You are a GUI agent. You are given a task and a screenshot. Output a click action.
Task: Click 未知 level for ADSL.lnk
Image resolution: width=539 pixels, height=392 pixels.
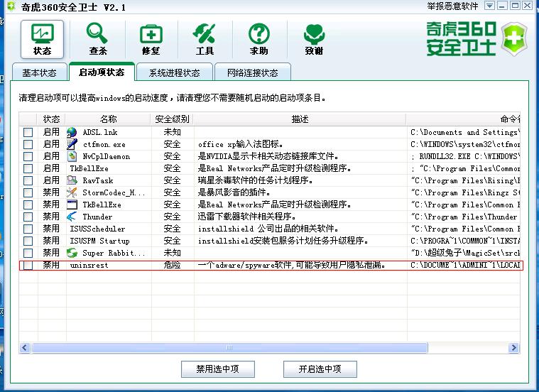tap(172, 132)
